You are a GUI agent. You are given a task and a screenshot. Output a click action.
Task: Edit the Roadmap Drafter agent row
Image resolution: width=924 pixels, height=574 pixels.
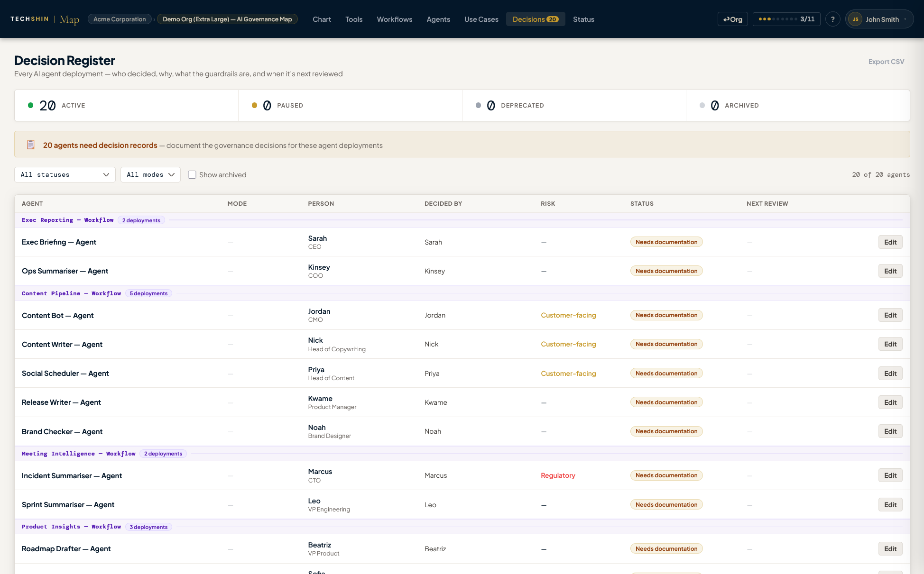[x=890, y=549]
